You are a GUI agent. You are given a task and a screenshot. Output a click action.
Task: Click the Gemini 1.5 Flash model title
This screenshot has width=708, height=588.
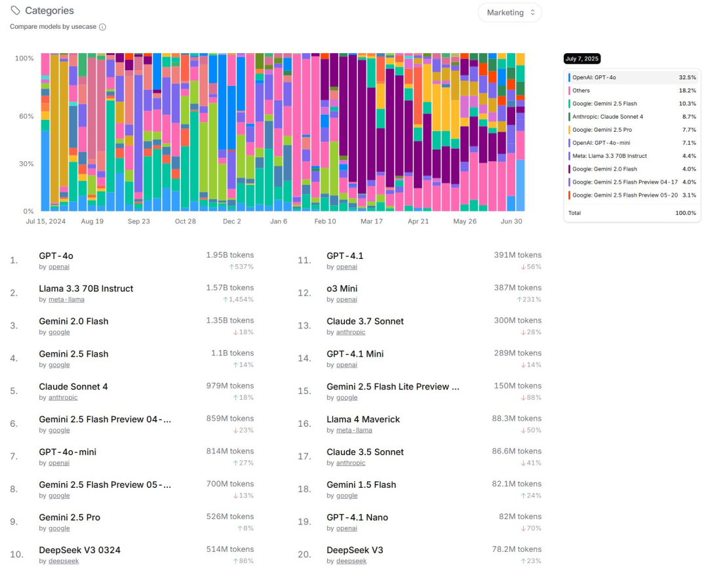[361, 485]
